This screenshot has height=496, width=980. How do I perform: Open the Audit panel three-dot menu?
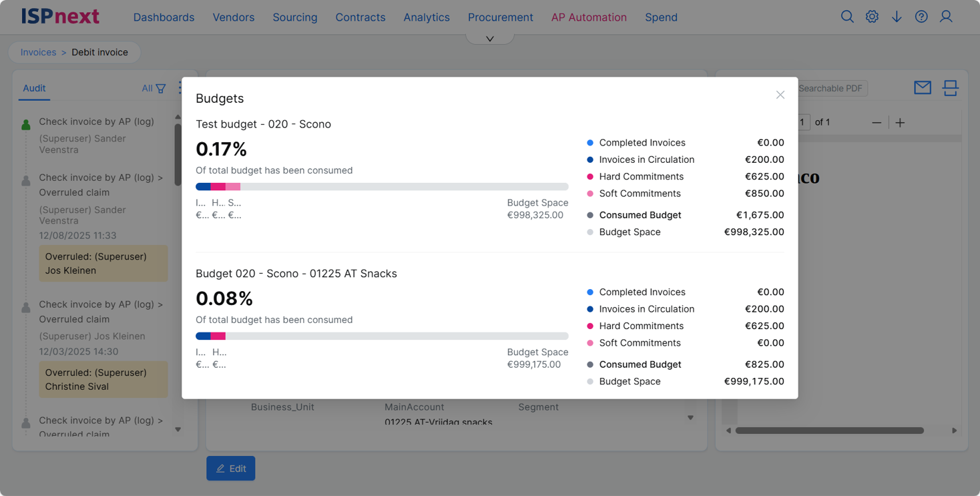180,88
